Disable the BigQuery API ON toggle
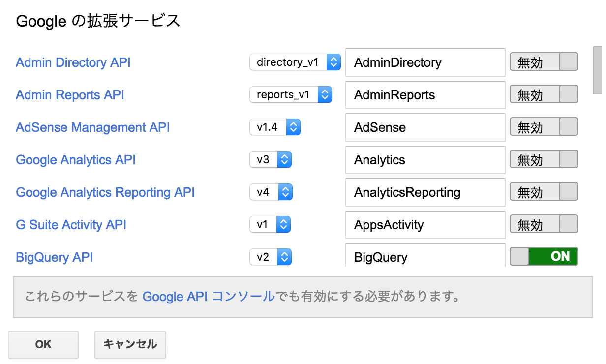The height and width of the screenshot is (364, 606). click(x=544, y=256)
